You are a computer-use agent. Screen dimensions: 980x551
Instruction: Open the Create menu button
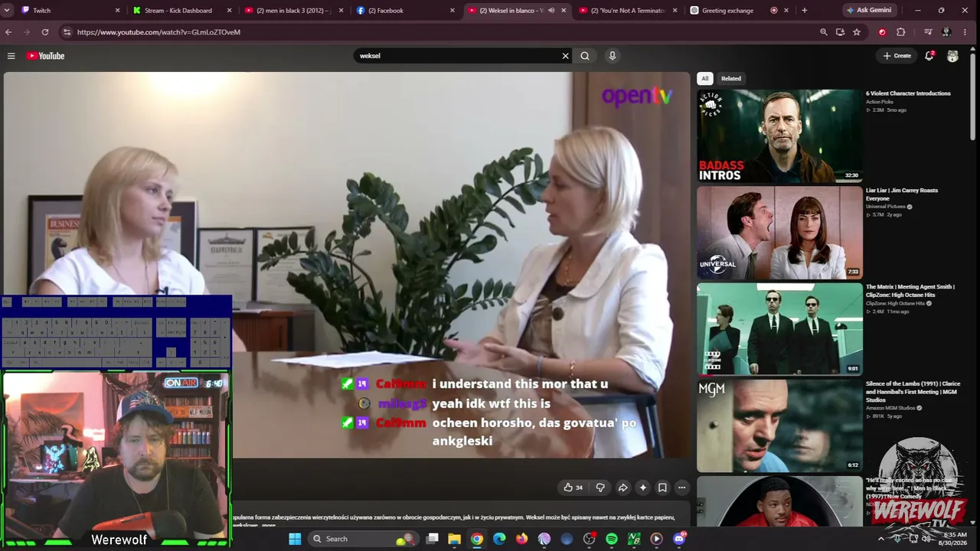(897, 56)
